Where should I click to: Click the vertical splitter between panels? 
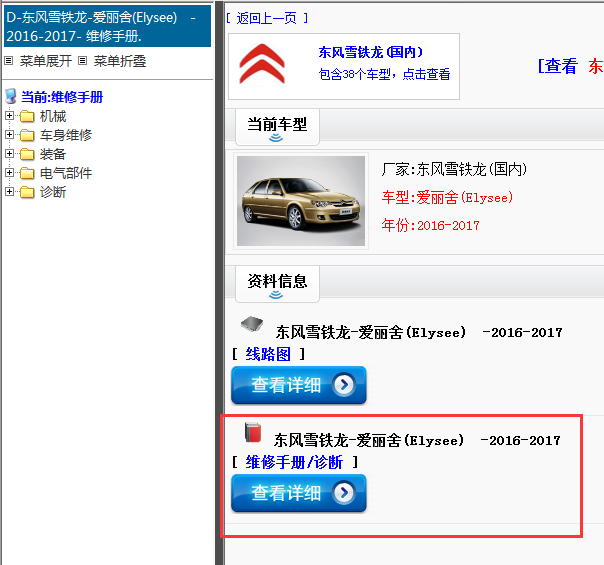(x=220, y=283)
